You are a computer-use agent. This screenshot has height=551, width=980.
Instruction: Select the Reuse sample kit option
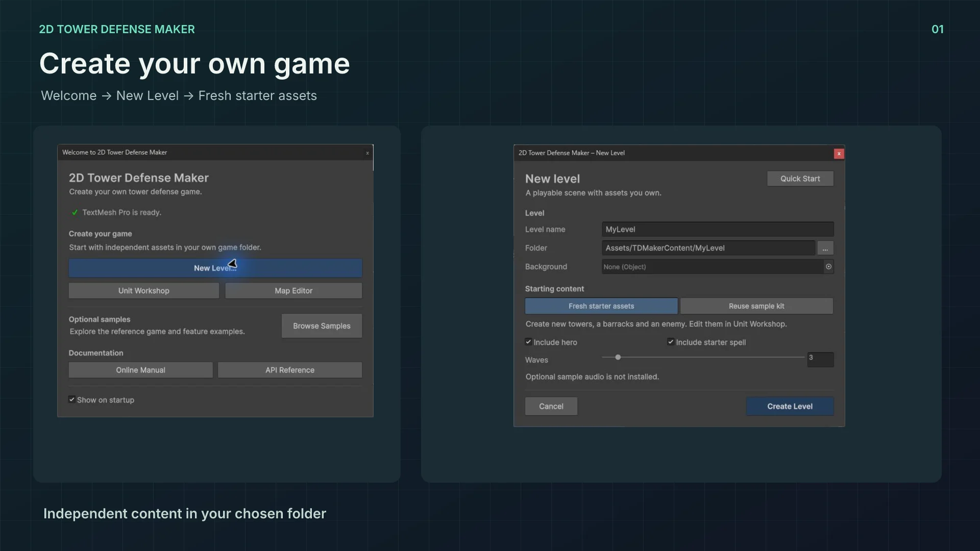click(756, 306)
